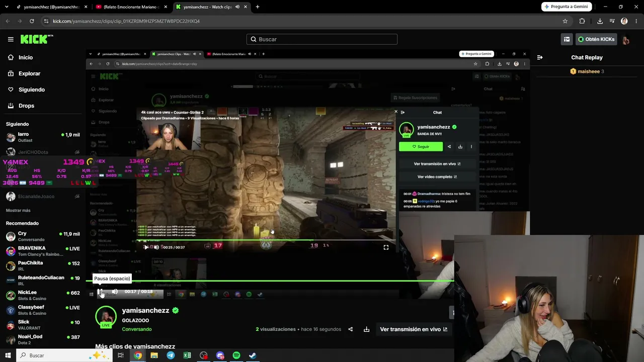This screenshot has height=362, width=644.
Task: Open the Chrome three-dot menu
Action: [636, 21]
